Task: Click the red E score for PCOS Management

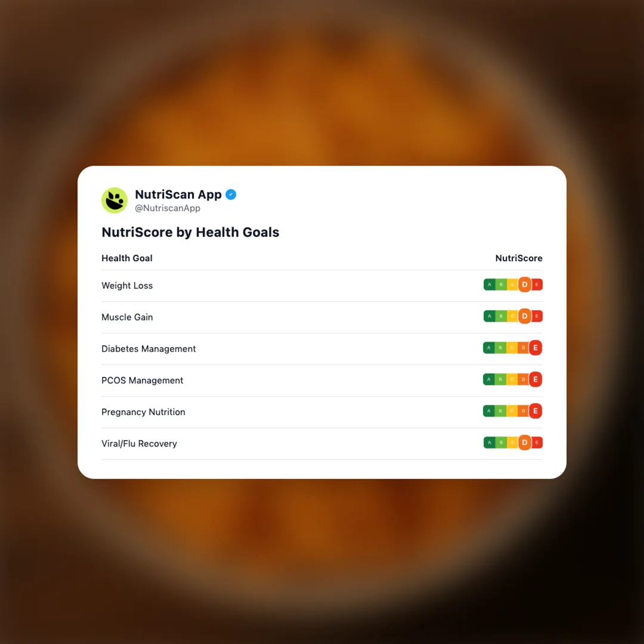Action: pos(535,379)
